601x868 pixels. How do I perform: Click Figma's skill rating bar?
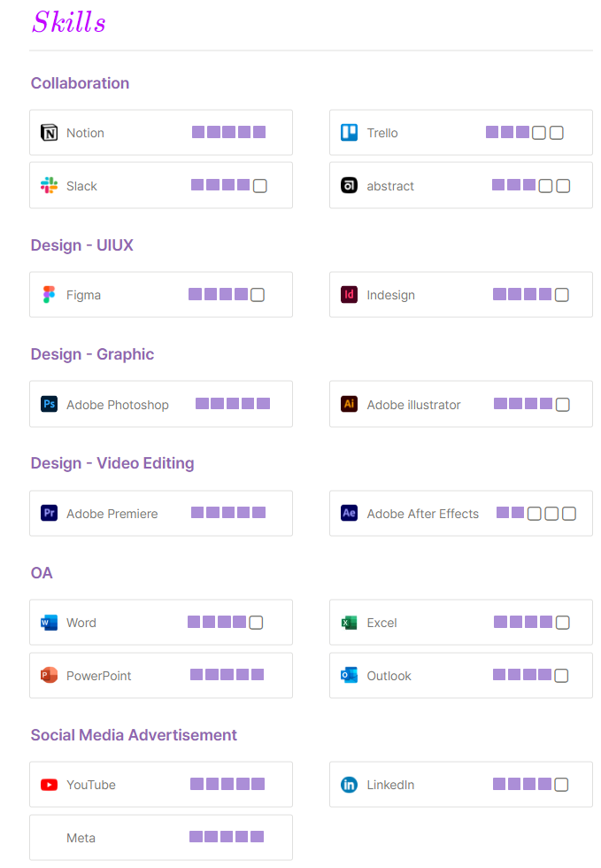[227, 294]
